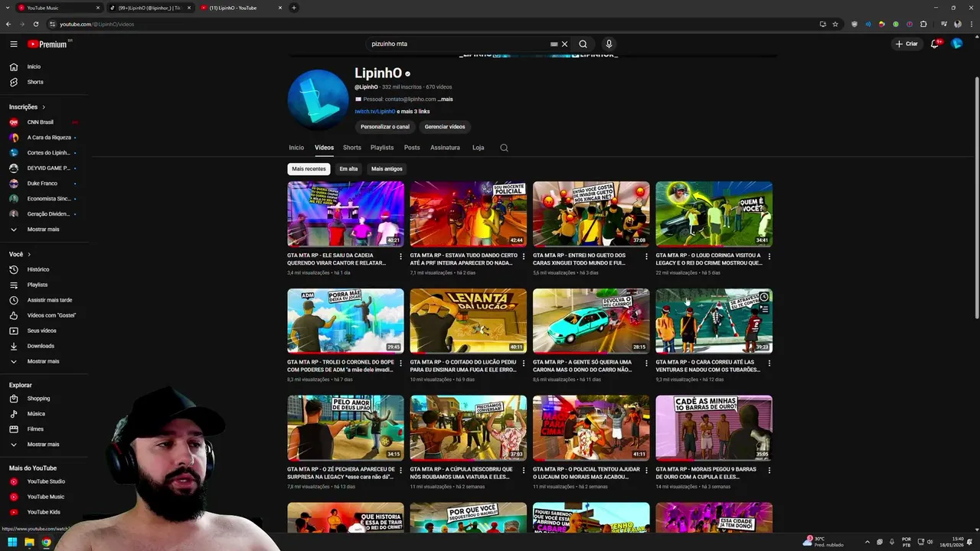This screenshot has height=551, width=980.
Task: Select the Vídeos channel tab
Action: [324, 148]
